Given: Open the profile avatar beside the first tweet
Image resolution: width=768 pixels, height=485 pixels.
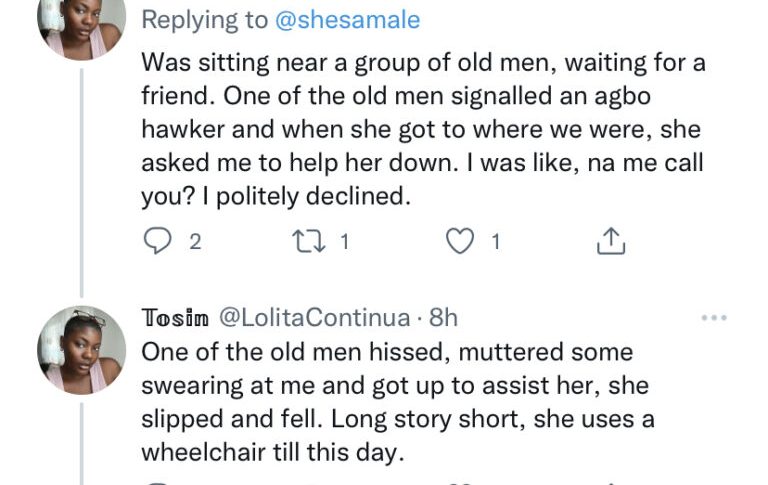Looking at the screenshot, I should pos(82,22).
